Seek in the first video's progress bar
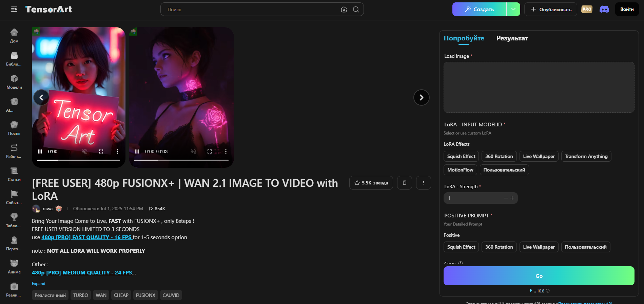644x304 pixels. coord(79,160)
